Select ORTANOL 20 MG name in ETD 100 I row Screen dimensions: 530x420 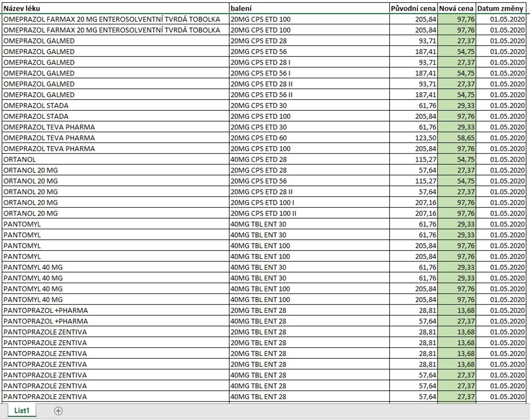pos(116,203)
